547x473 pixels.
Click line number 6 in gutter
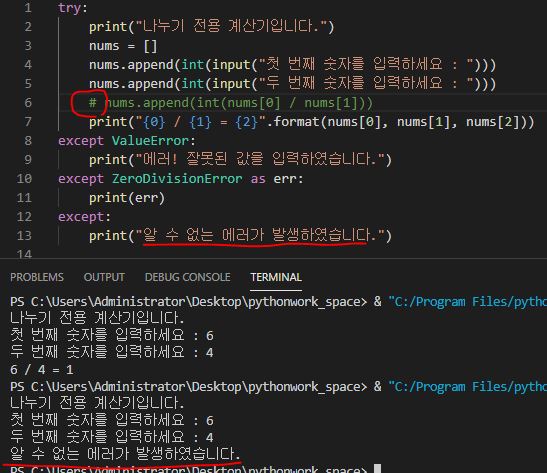(x=28, y=103)
